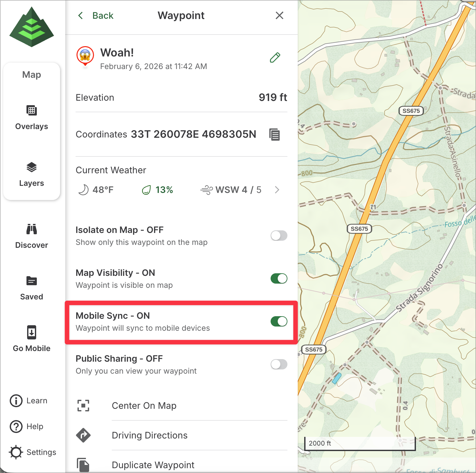Open the Overlays panel icon
This screenshot has width=476, height=473.
pos(31,111)
